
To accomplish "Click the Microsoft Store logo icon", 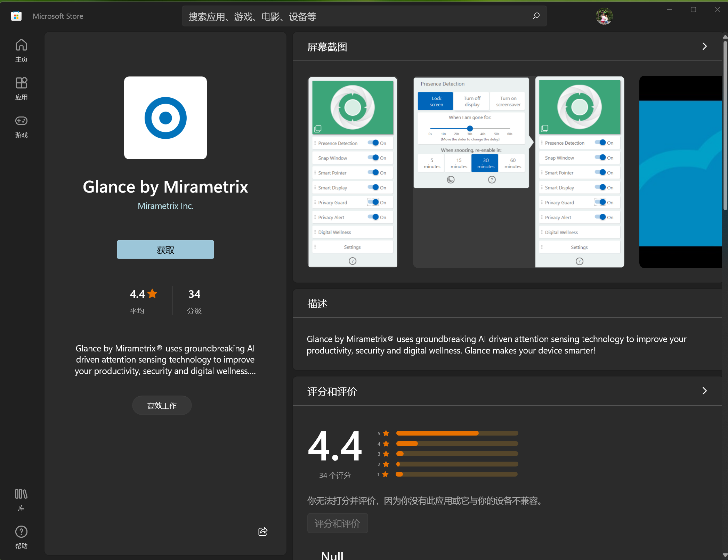I will (16, 16).
